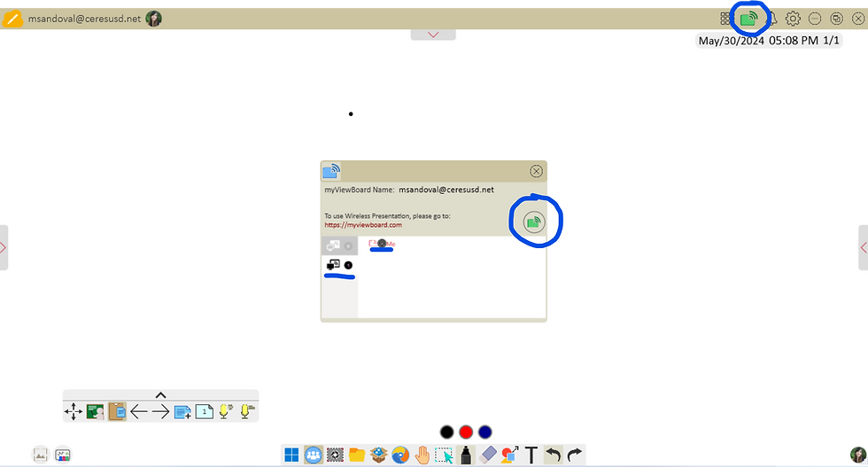Open the wireless presentation icon in title bar
Viewport: 868px width, 467px height.
748,19
